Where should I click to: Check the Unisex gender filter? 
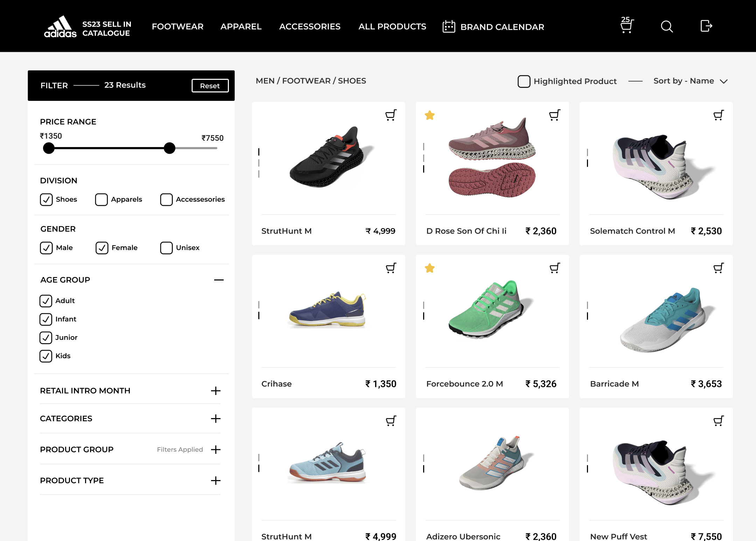coord(166,248)
